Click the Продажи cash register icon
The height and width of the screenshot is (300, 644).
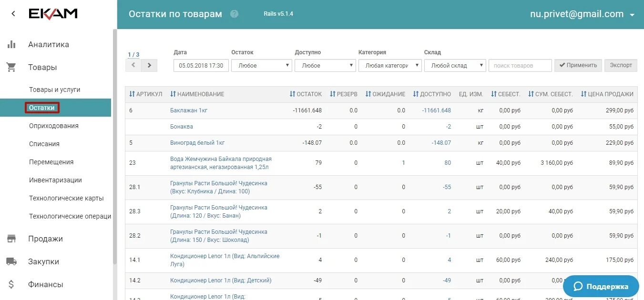click(x=11, y=239)
